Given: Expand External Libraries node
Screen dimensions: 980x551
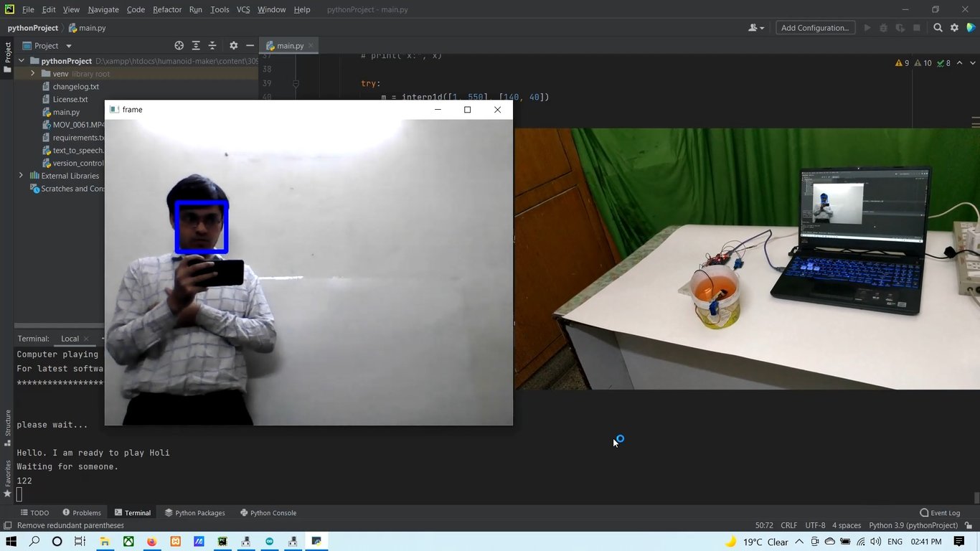Looking at the screenshot, I should coord(21,175).
